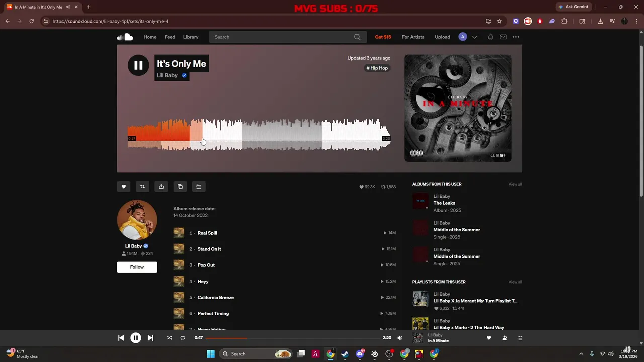Pause the album using the large header button
Image resolution: width=644 pixels, height=362 pixels.
pos(138,65)
